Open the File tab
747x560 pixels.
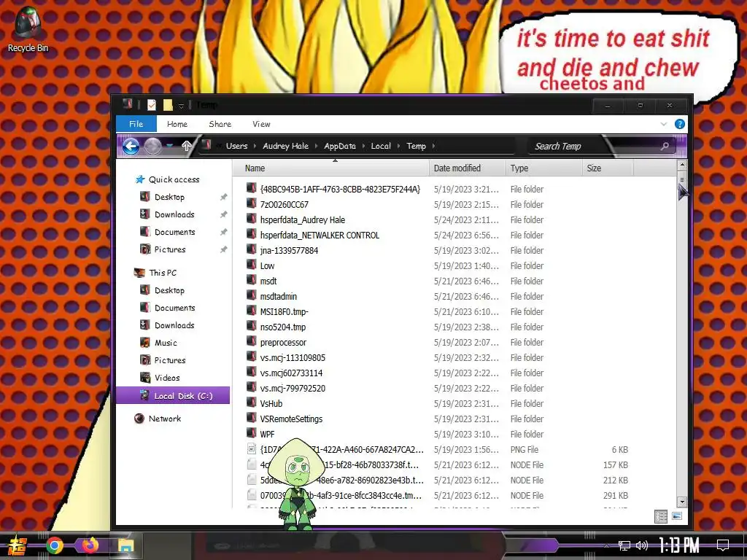click(x=136, y=124)
